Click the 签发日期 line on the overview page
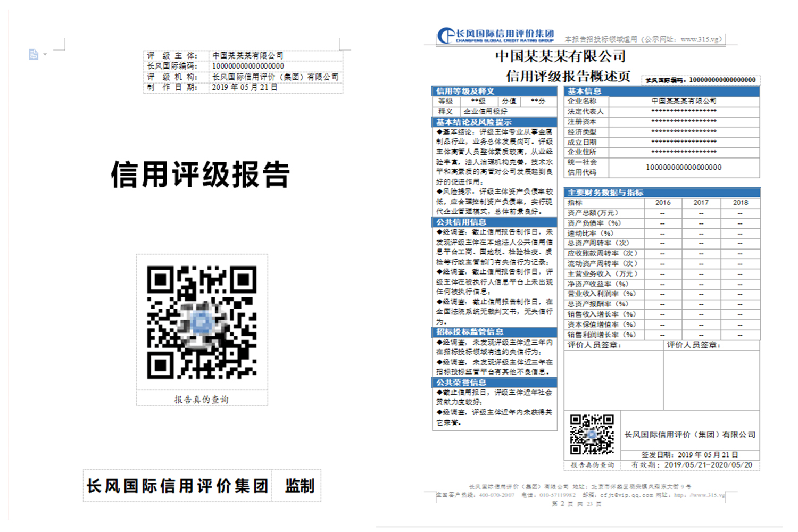 coord(689,455)
